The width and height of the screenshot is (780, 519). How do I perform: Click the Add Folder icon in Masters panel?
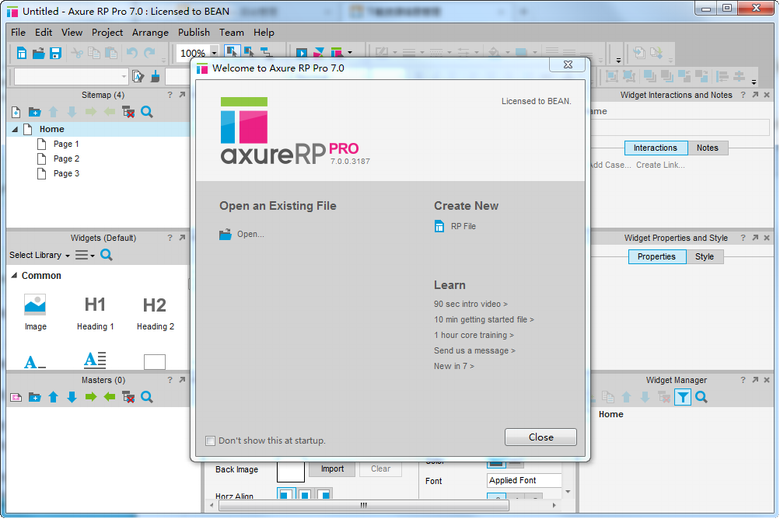pos(35,397)
